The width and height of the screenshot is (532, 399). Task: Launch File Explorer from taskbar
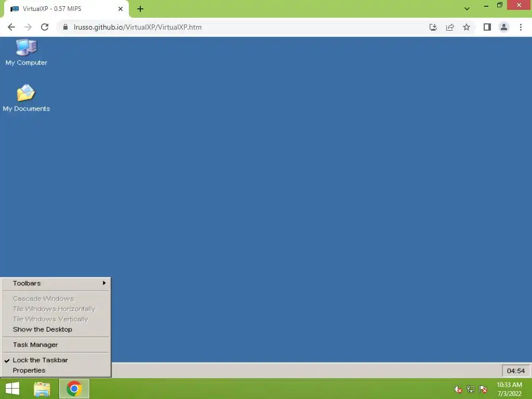point(42,389)
